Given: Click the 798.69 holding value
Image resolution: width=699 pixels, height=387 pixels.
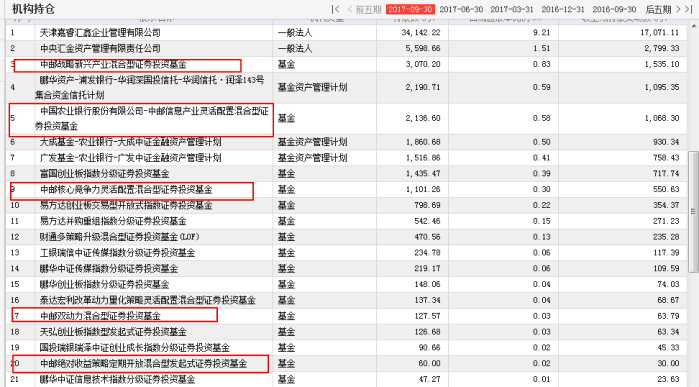Looking at the screenshot, I should point(427,205).
